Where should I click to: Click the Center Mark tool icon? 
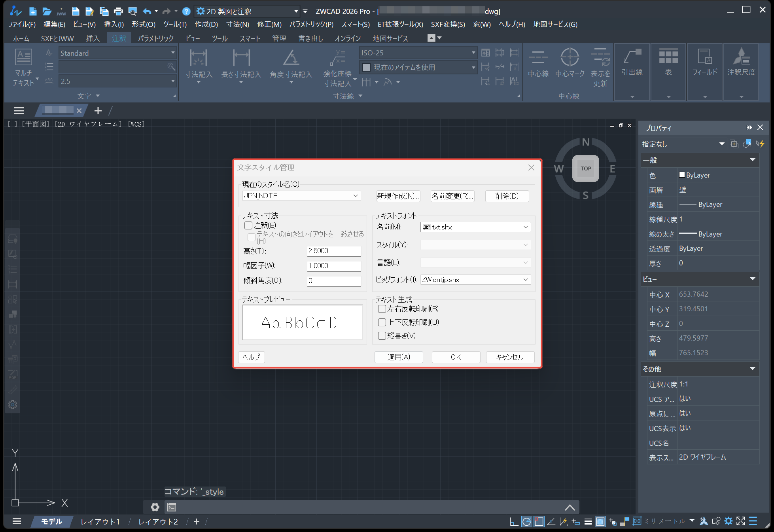(570, 57)
